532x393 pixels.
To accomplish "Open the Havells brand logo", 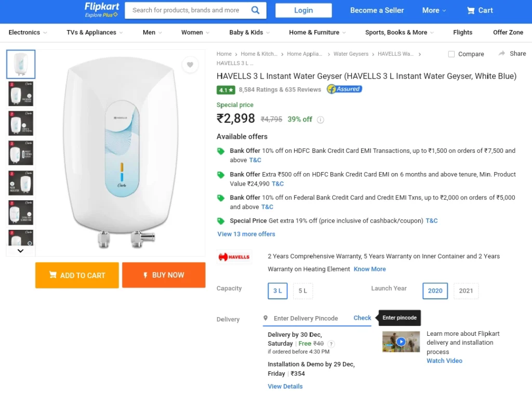I will coord(234,257).
